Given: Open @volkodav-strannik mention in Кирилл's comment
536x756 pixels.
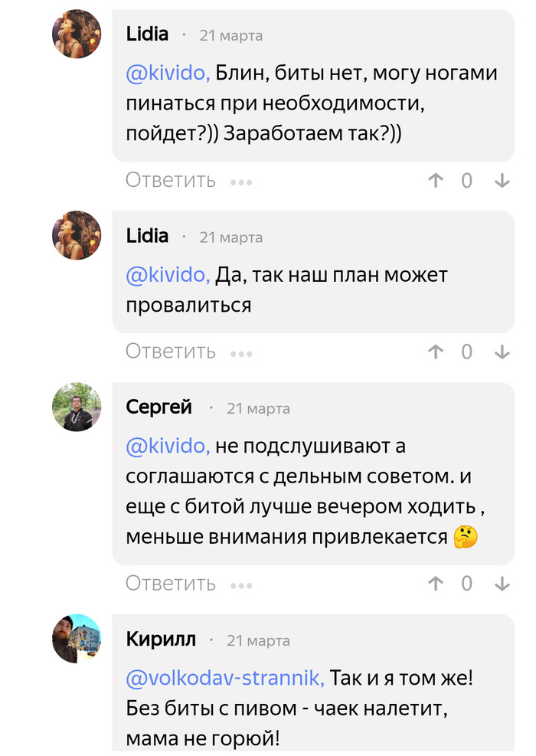Looking at the screenshot, I should pyautogui.click(x=226, y=677).
